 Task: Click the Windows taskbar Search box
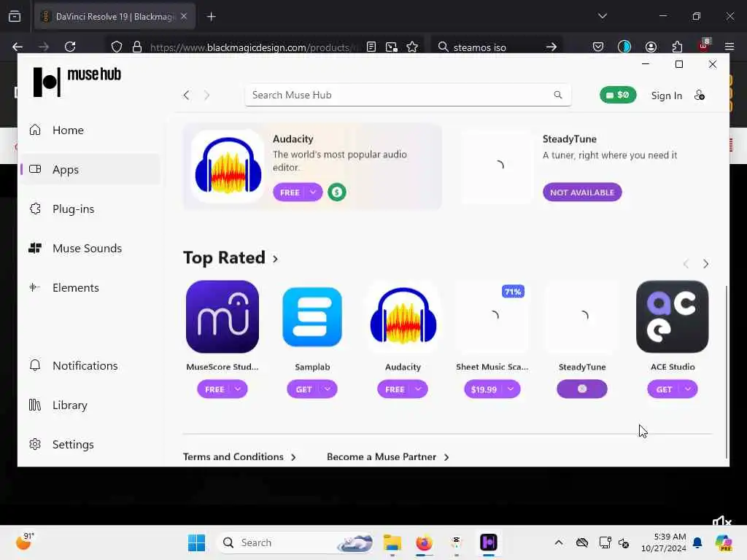295,542
